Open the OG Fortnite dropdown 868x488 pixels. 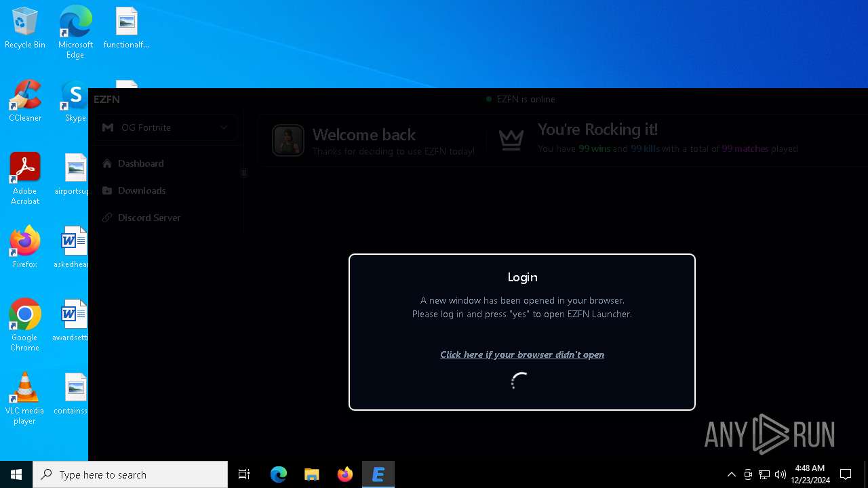[165, 127]
